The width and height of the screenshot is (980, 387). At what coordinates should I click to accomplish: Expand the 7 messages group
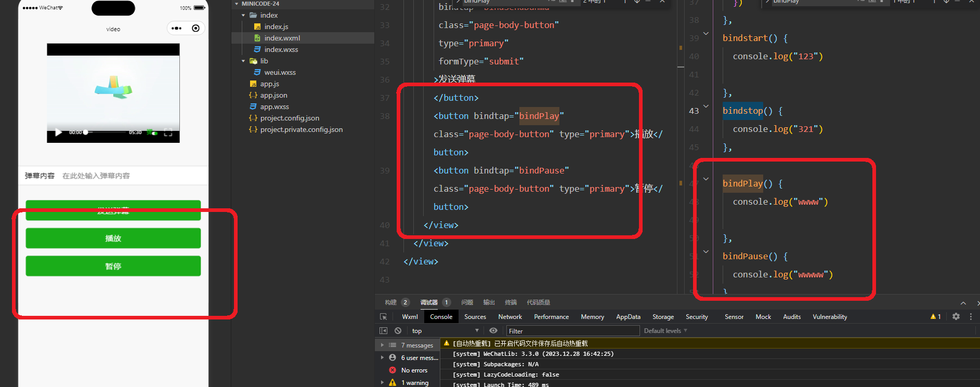pos(382,345)
